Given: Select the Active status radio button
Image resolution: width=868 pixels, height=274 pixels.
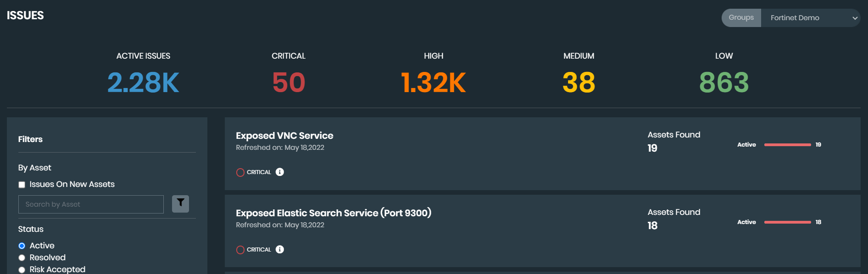Looking at the screenshot, I should [x=22, y=246].
